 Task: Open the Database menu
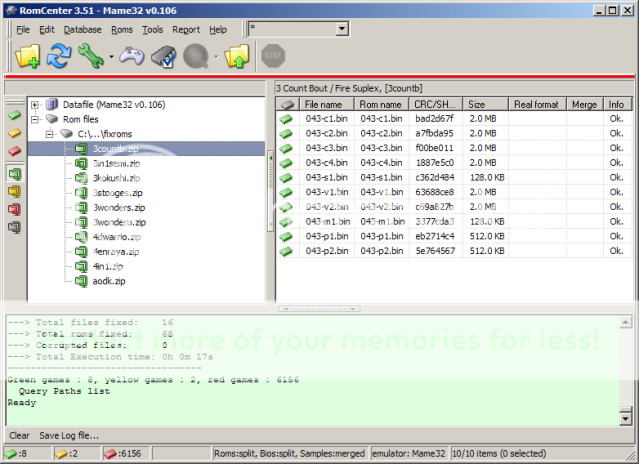[82, 30]
